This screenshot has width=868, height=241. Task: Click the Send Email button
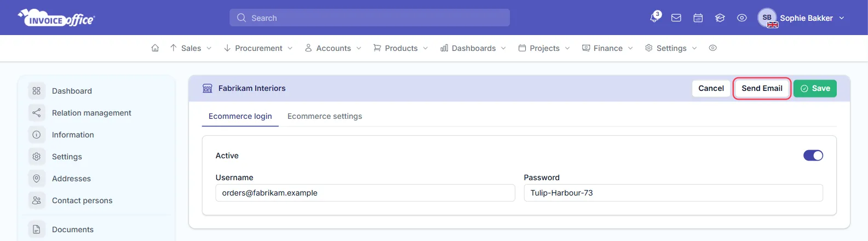tap(762, 88)
